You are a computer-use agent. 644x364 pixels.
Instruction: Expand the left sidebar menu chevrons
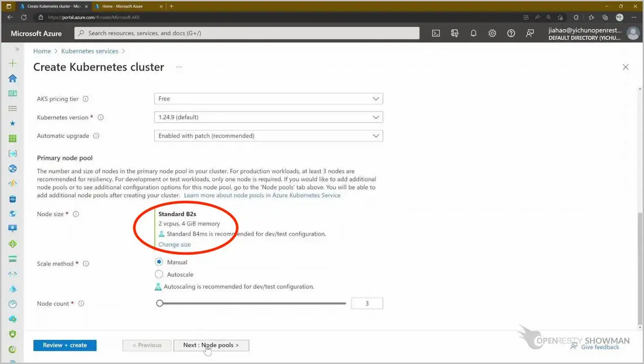click(x=17, y=49)
